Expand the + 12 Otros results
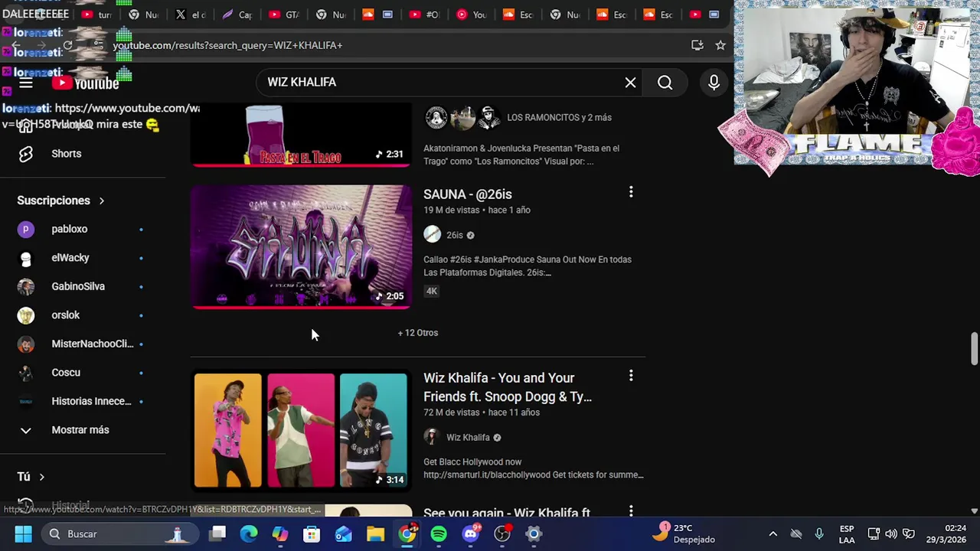This screenshot has width=980, height=551. (x=418, y=333)
